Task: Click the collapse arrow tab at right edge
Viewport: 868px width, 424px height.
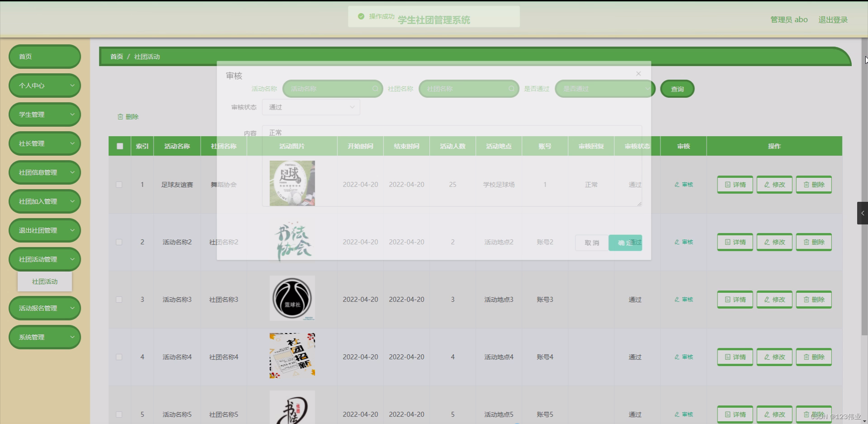Action: click(863, 213)
